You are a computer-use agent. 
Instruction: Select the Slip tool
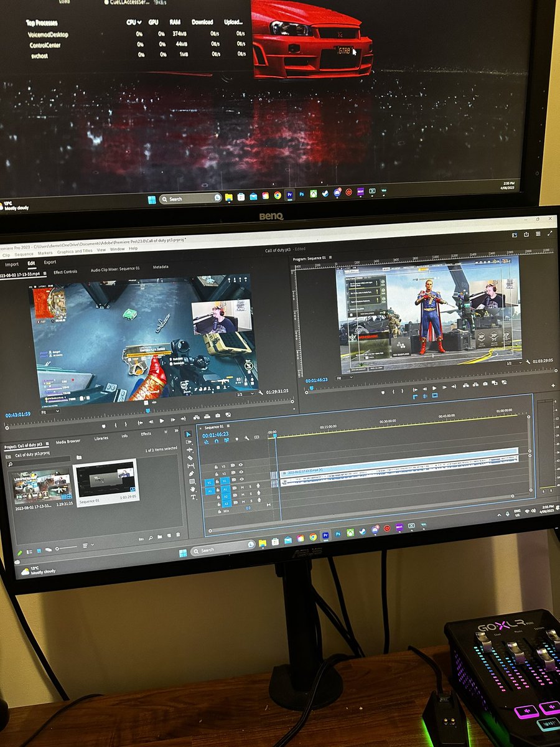[190, 466]
